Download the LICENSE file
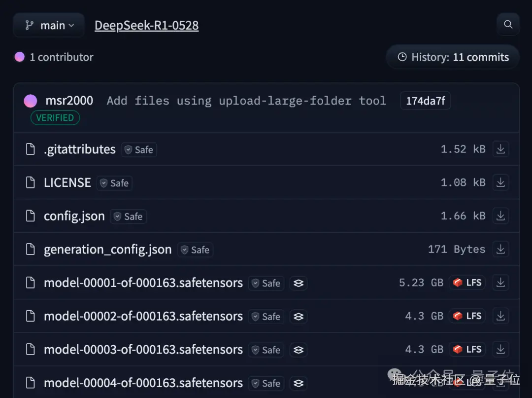This screenshot has width=532, height=398. coord(500,182)
